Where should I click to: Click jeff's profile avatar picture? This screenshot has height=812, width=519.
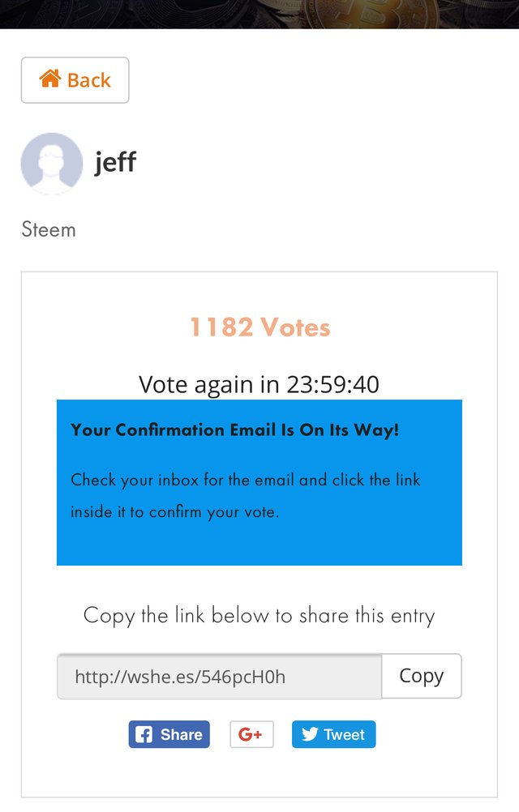52,163
